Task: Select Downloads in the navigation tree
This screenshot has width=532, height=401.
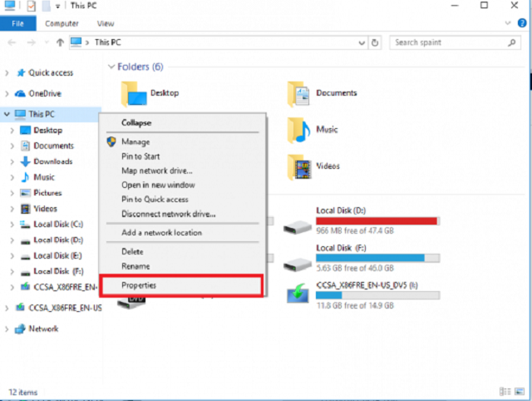Action: [x=53, y=161]
